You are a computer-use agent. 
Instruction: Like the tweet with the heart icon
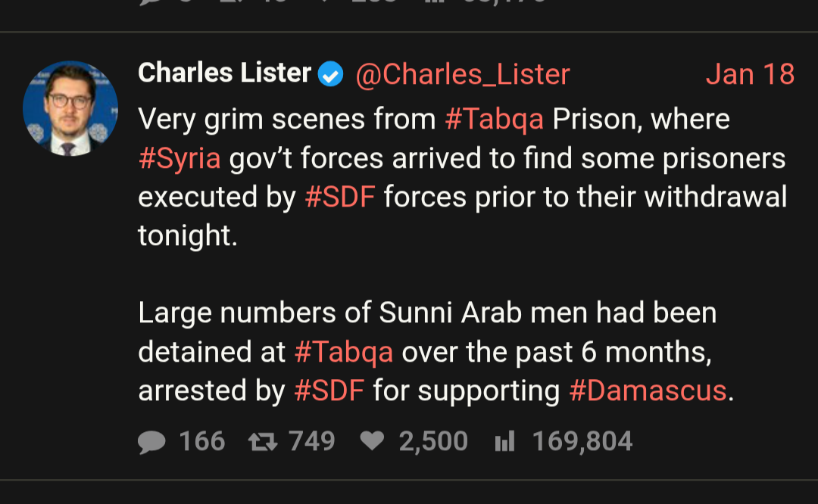[x=371, y=442]
